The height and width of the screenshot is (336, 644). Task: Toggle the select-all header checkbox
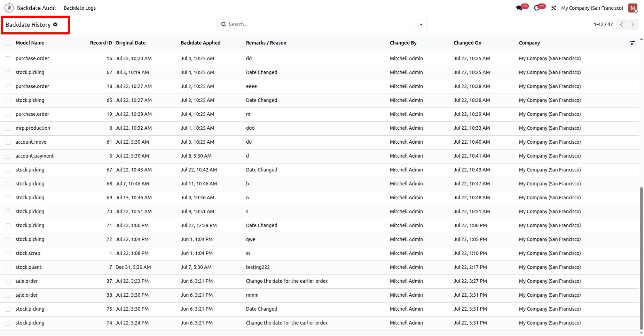[8, 43]
